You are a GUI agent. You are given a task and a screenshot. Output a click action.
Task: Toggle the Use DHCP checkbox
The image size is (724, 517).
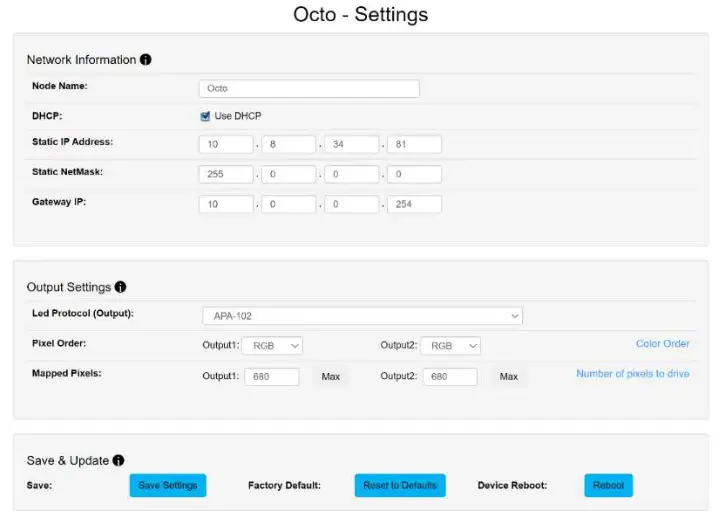tap(205, 116)
